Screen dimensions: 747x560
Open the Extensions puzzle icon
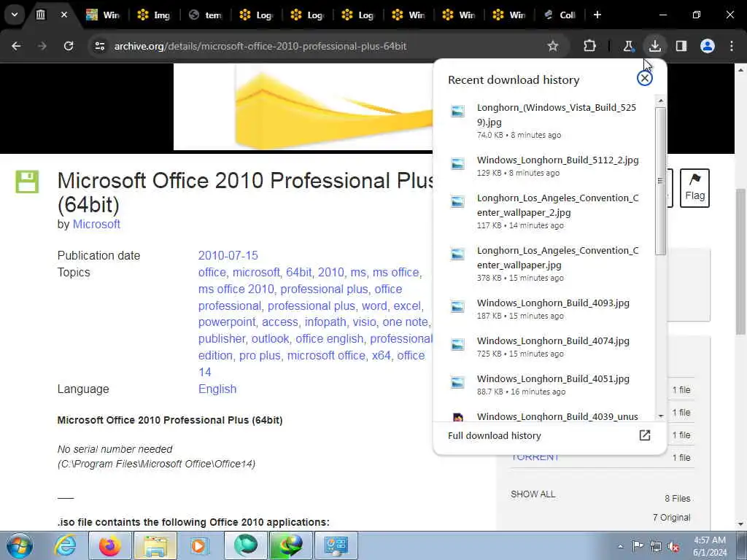pyautogui.click(x=589, y=46)
